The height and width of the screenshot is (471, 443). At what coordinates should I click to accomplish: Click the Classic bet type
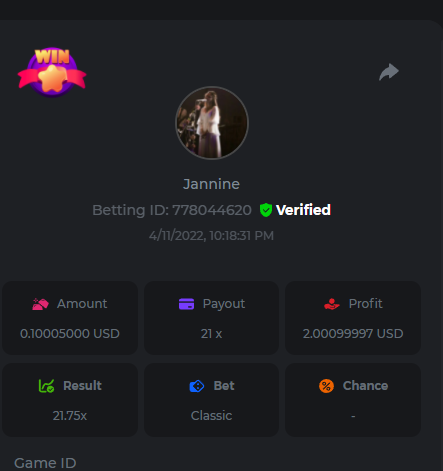tap(211, 416)
